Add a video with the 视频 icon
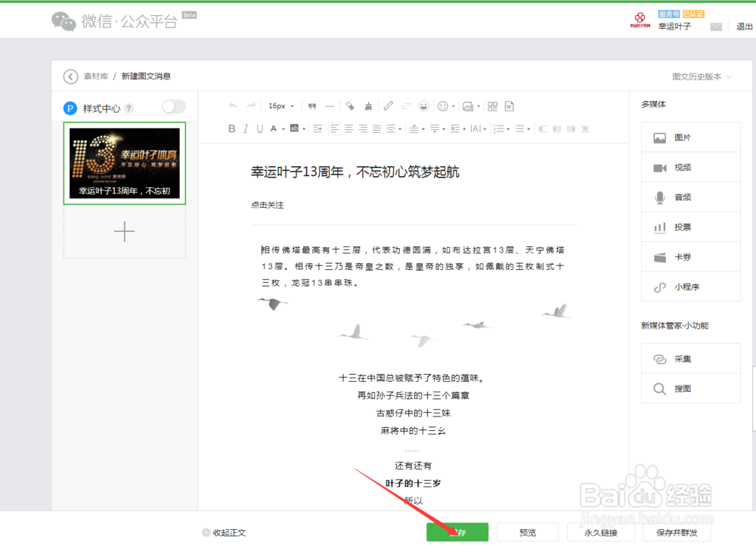756x545 pixels. [689, 167]
